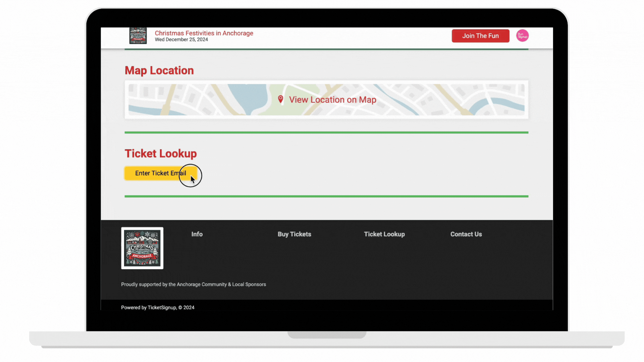The width and height of the screenshot is (644, 362).
Task: Go to Info in footer menu
Action: pyautogui.click(x=197, y=234)
